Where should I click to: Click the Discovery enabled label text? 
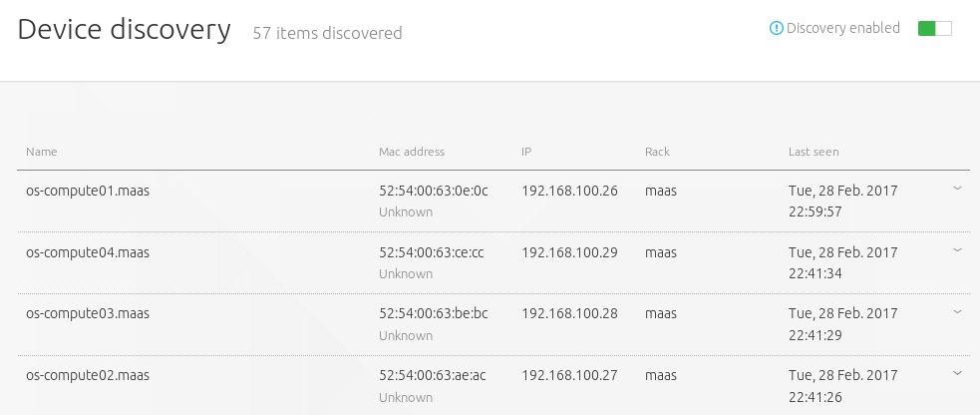click(842, 29)
